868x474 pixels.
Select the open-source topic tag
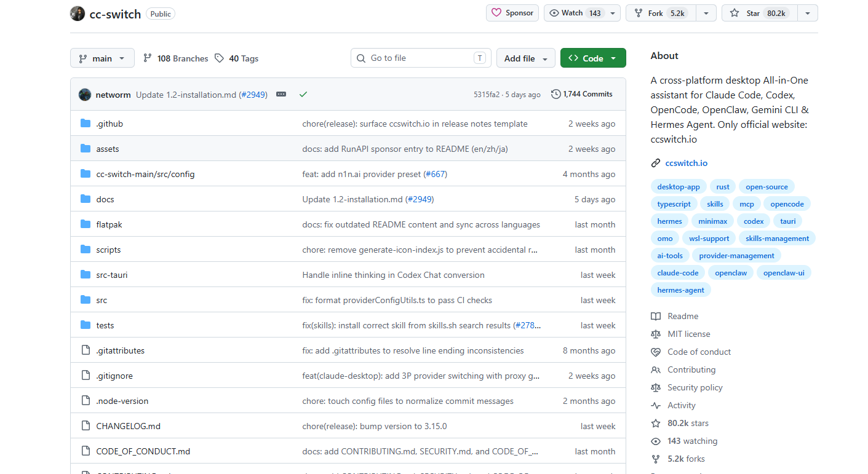(x=766, y=187)
